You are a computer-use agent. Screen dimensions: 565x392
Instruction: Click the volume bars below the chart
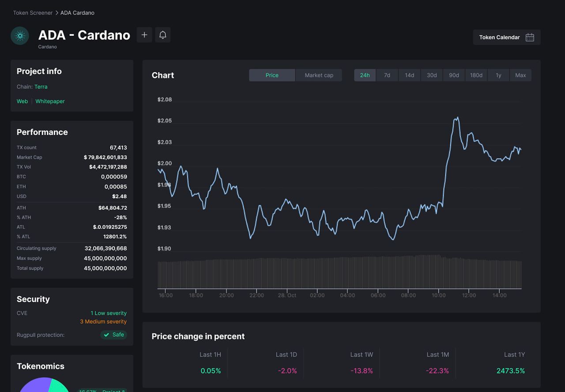[339, 273]
